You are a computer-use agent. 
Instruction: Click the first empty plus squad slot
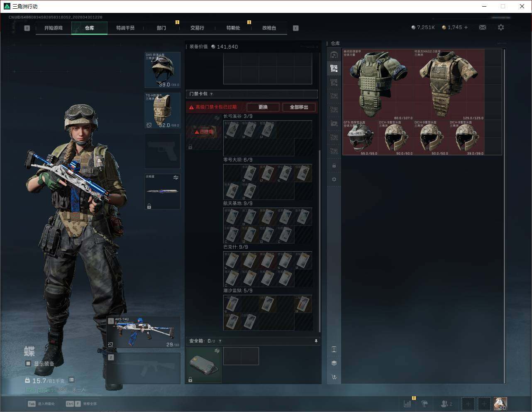click(468, 403)
